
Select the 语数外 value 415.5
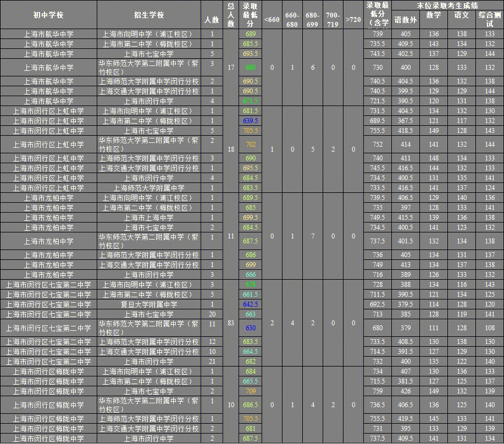pos(405,218)
